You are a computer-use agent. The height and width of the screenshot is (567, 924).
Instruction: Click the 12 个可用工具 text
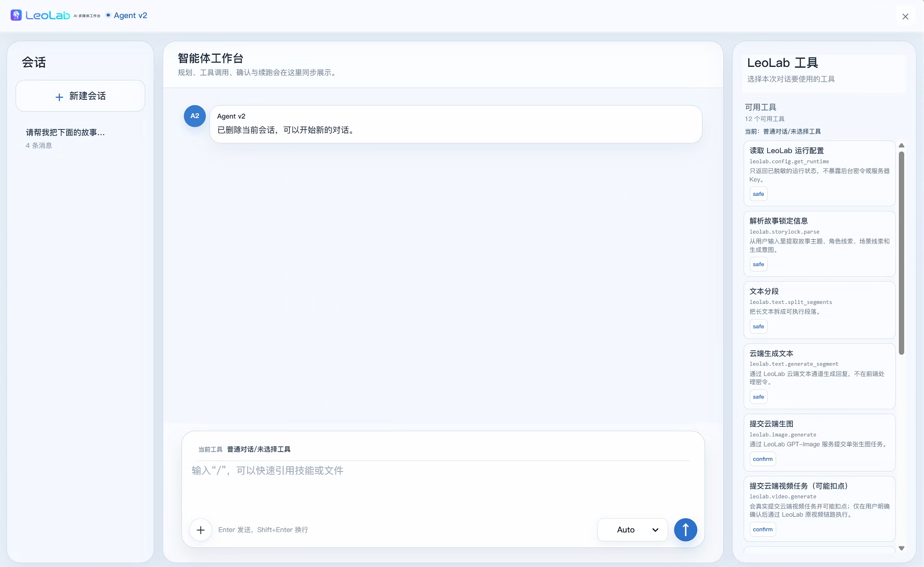(765, 119)
